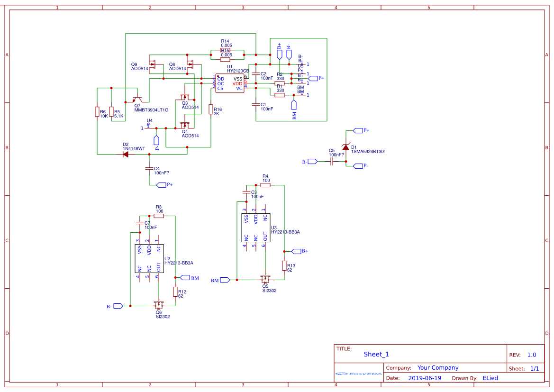Select the R14 0.005 resistor symbol
The height and width of the screenshot is (392, 554).
click(225, 50)
